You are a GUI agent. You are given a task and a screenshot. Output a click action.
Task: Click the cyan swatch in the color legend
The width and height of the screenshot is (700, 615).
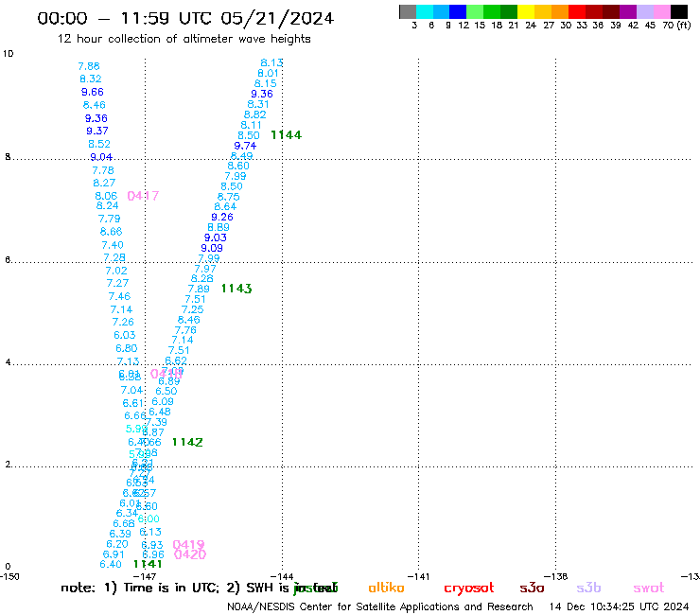coord(425,11)
